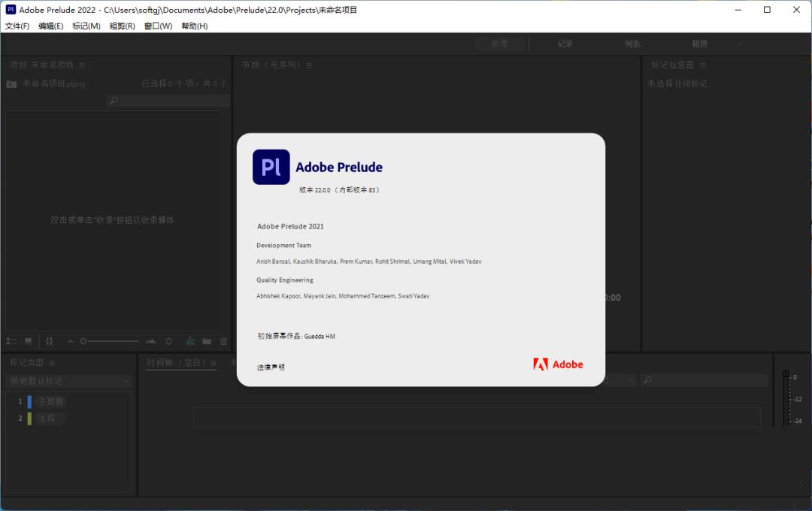Click the 法律声明 link in About dialog
812x511 pixels.
(271, 367)
